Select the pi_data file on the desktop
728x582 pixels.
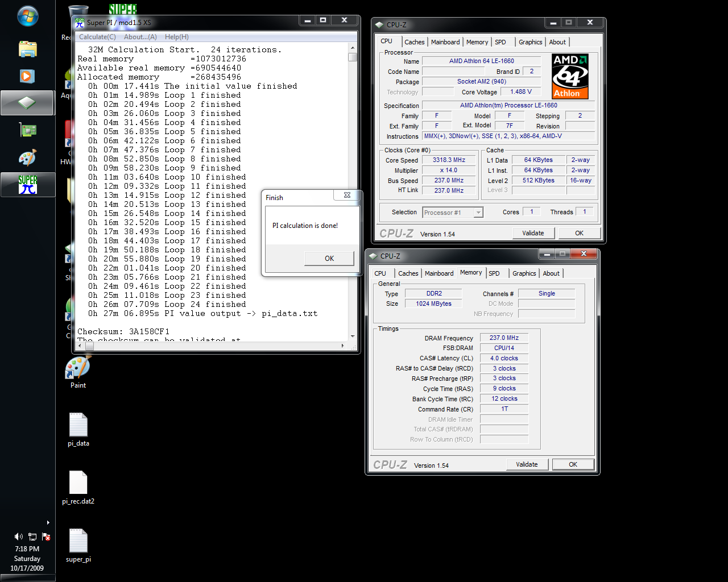click(78, 430)
